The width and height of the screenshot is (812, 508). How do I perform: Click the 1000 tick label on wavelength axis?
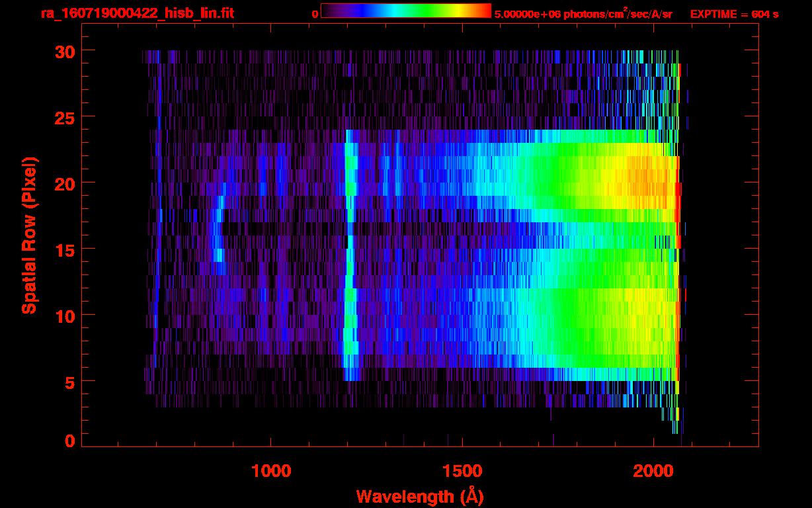click(271, 471)
